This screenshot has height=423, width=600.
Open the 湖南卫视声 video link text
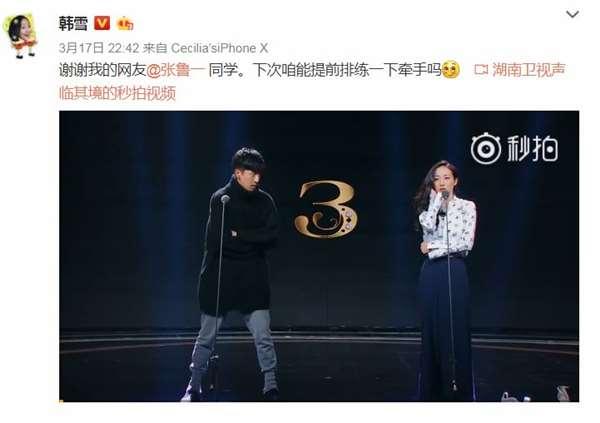coord(528,70)
